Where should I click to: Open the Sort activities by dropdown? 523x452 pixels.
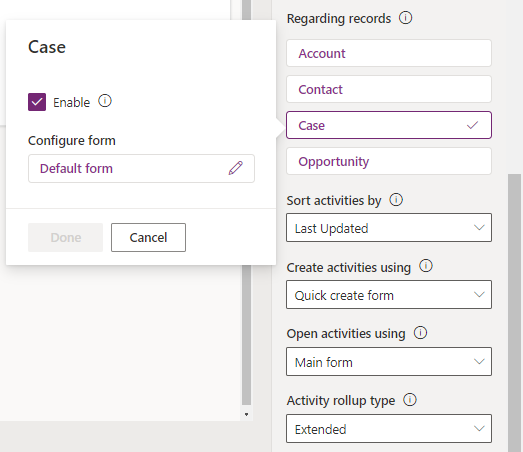(389, 228)
